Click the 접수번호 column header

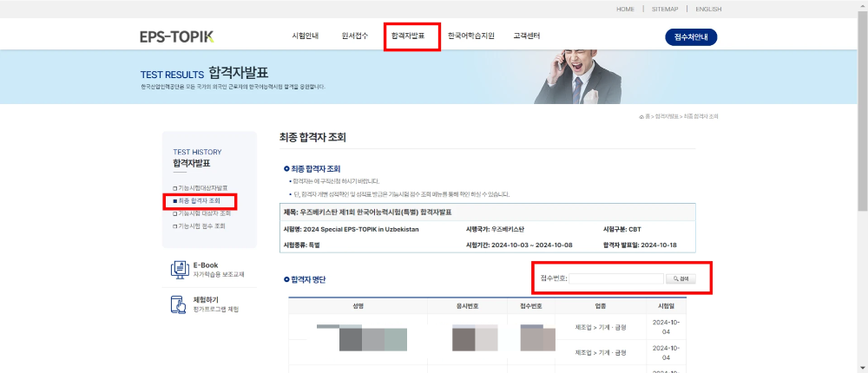[531, 306]
